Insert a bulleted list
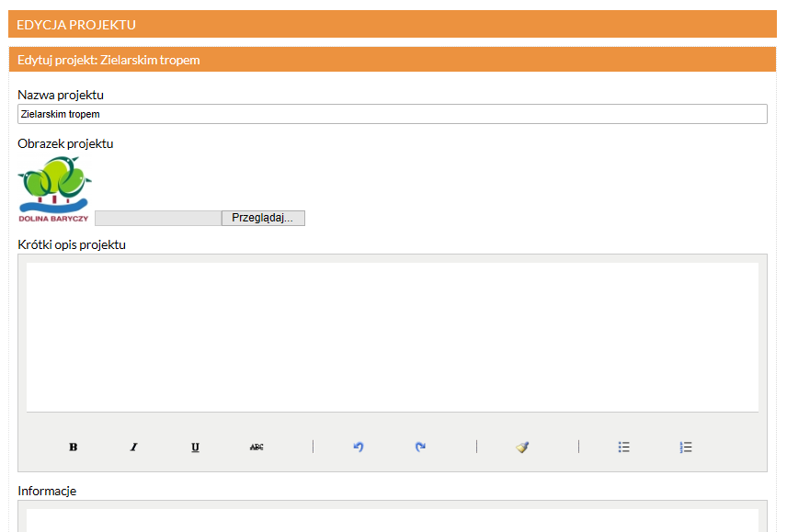 (624, 447)
